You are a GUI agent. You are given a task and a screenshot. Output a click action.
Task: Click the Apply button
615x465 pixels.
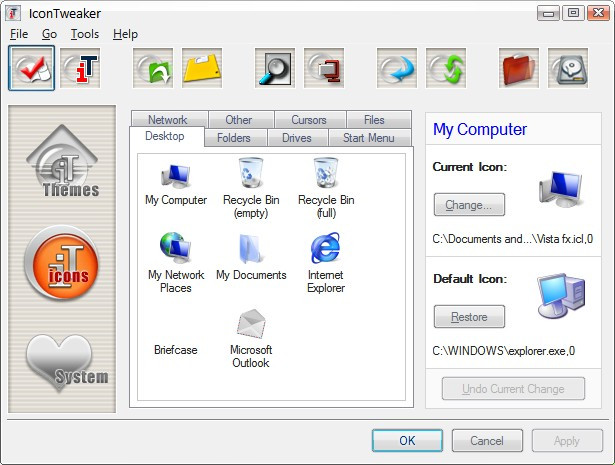click(x=567, y=440)
